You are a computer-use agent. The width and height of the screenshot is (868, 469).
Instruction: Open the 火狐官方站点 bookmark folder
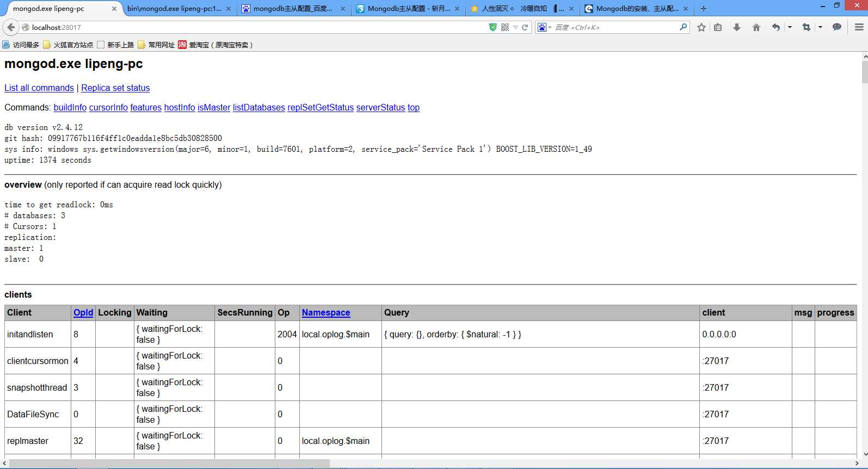pos(68,45)
